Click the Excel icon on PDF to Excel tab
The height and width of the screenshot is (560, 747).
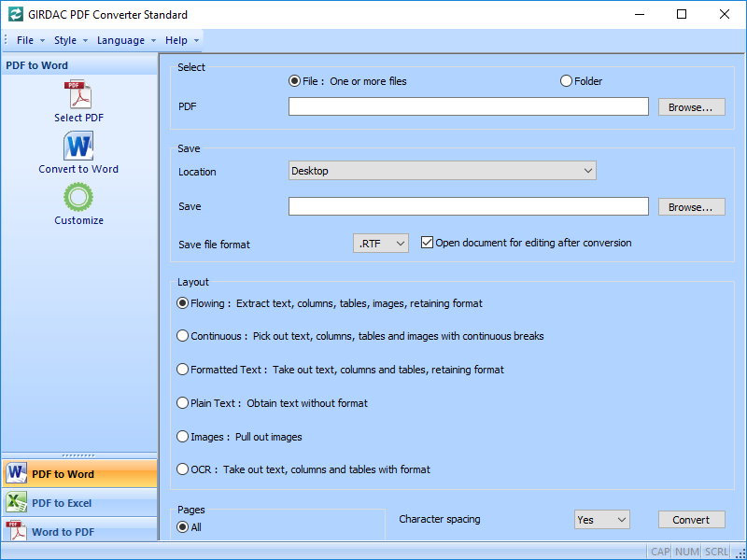coord(17,502)
